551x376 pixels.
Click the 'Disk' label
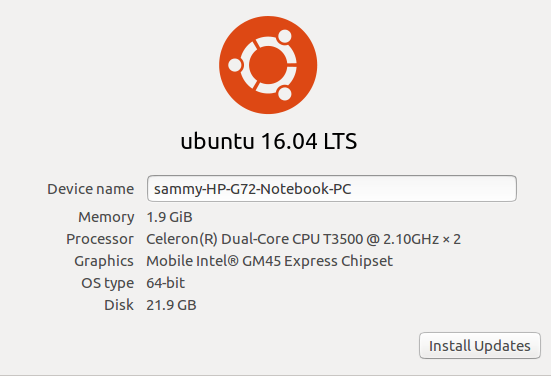coord(119,305)
